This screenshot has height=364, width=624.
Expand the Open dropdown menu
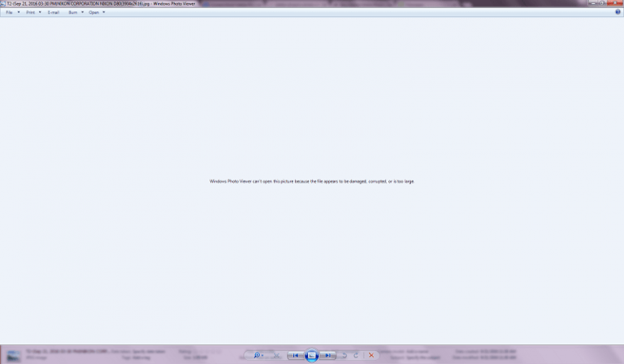click(97, 12)
